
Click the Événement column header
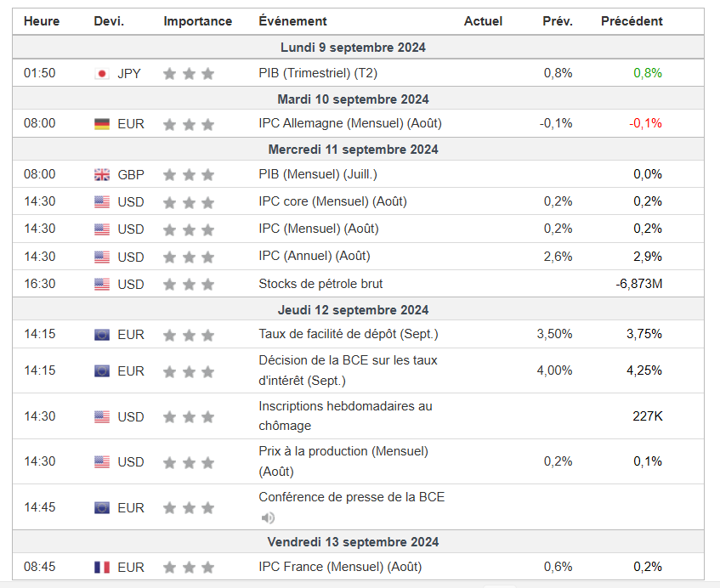[292, 21]
